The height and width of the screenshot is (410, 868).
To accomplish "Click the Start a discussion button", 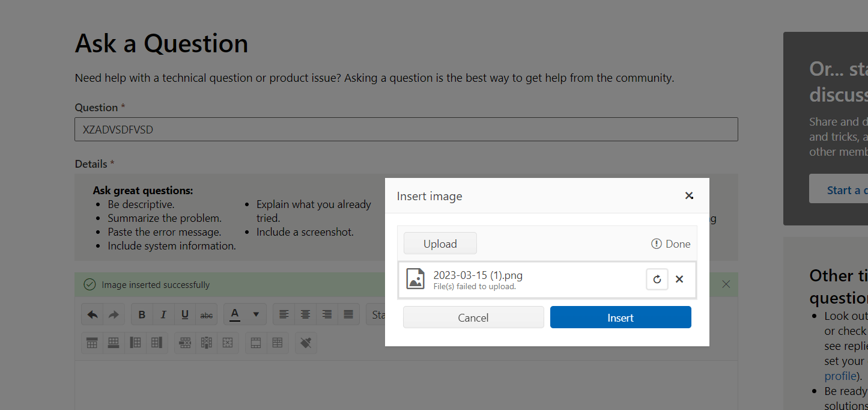I will pyautogui.click(x=839, y=189).
